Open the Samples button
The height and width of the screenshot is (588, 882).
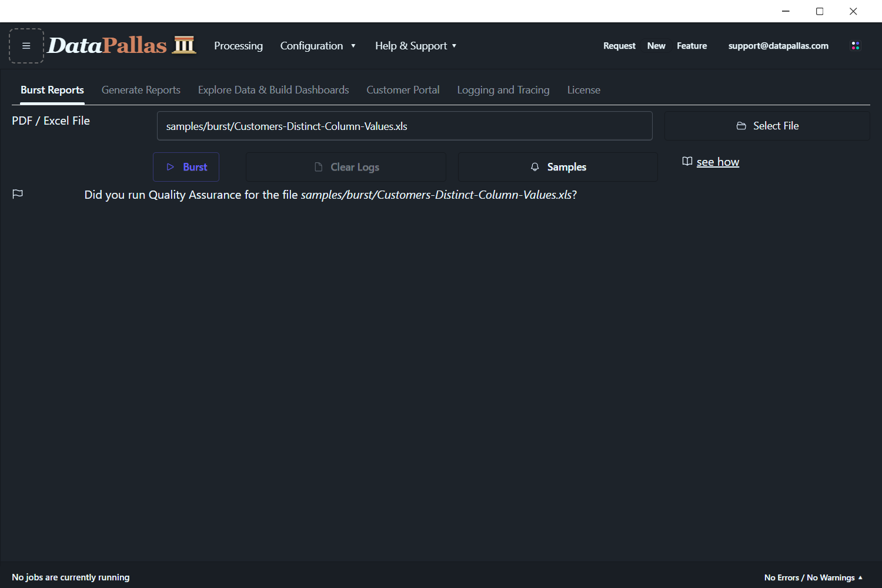pos(558,167)
